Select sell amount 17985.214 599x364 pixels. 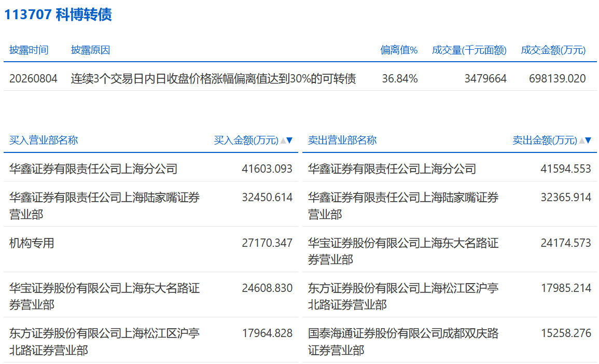point(566,288)
